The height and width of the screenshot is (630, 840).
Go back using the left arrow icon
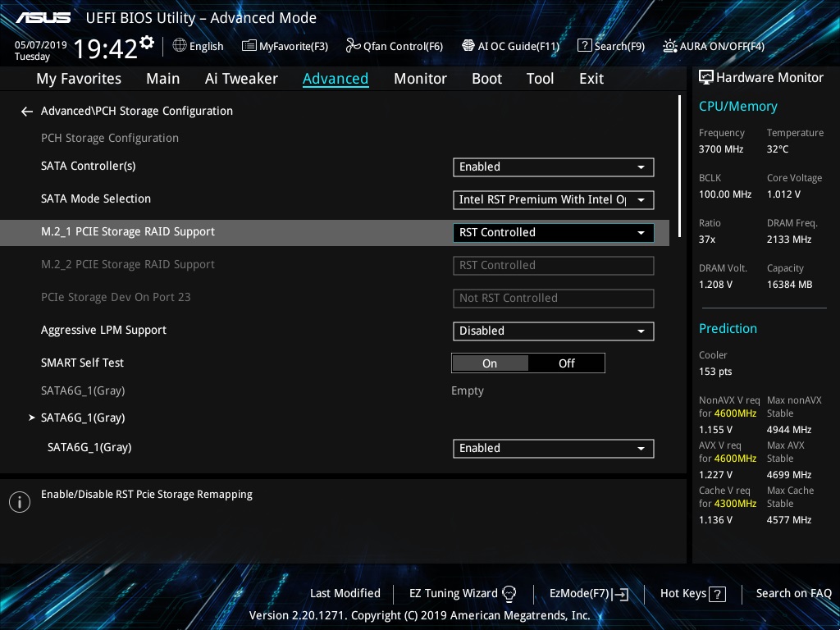click(x=27, y=112)
